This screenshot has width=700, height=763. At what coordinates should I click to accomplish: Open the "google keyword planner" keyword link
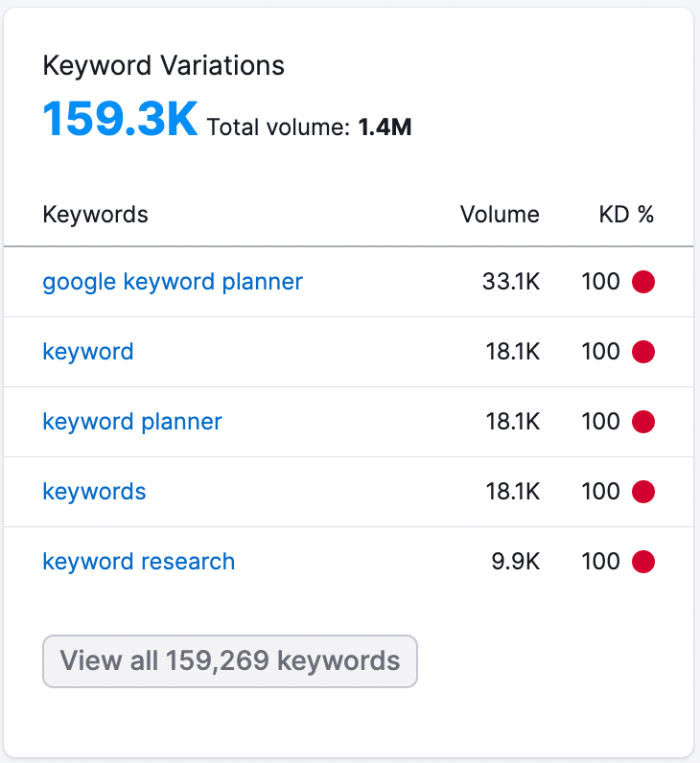173,282
